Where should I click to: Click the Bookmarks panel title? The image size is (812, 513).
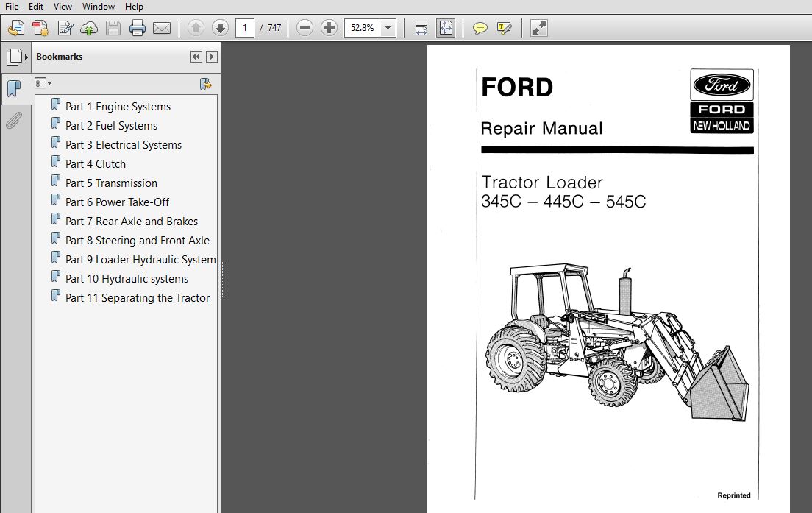[x=59, y=57]
